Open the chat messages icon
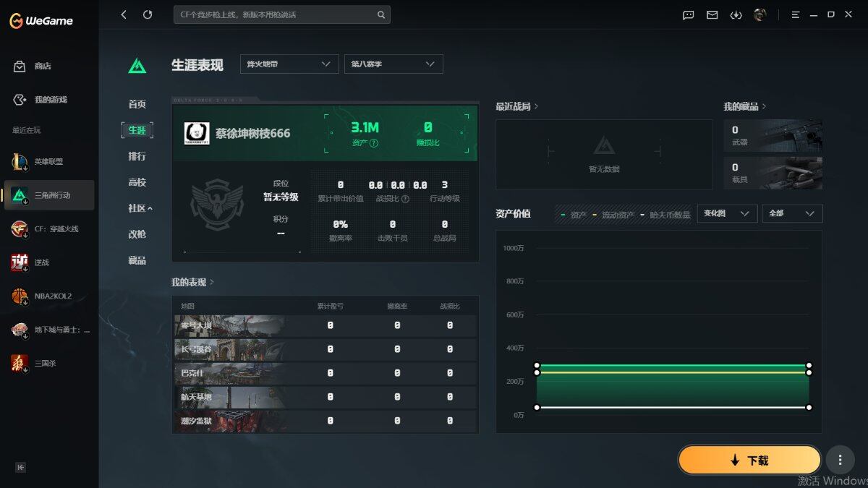This screenshot has height=488, width=868. tap(689, 14)
